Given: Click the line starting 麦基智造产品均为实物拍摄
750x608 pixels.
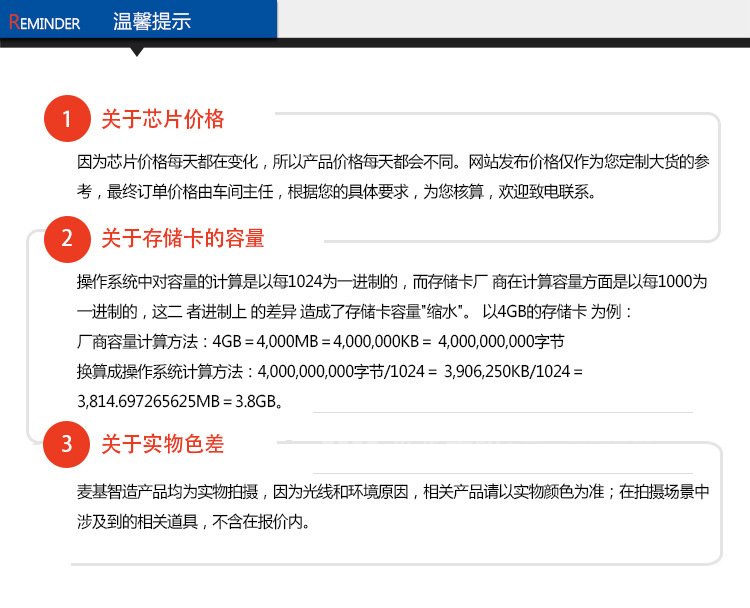Looking at the screenshot, I should point(393,492).
